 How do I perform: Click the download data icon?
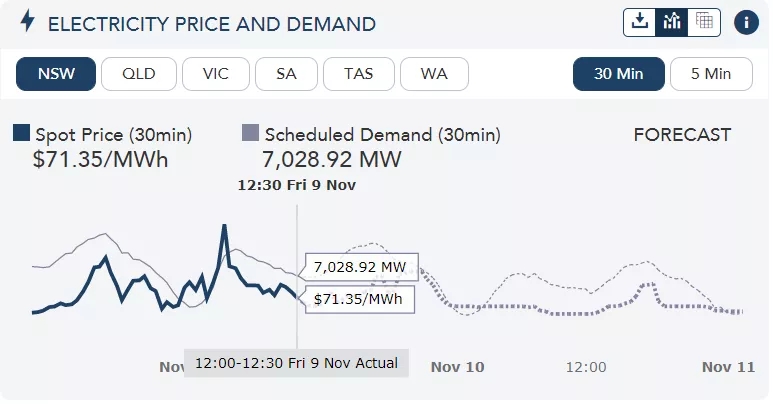[x=640, y=22]
